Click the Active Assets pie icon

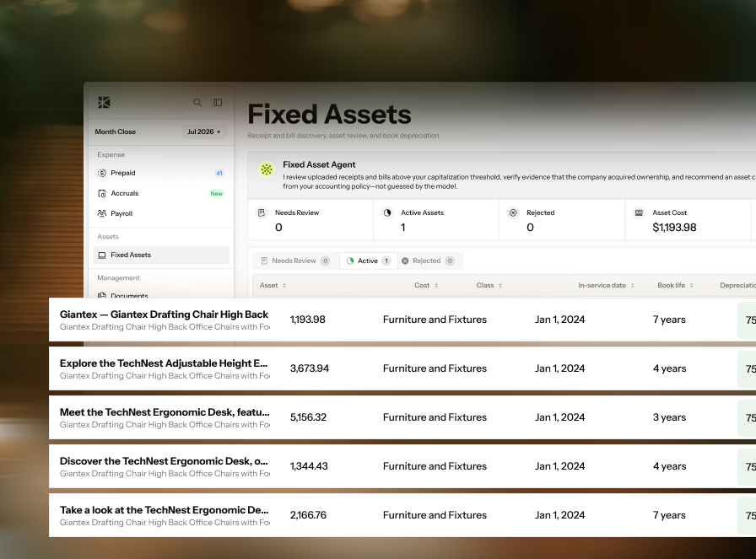pos(387,212)
